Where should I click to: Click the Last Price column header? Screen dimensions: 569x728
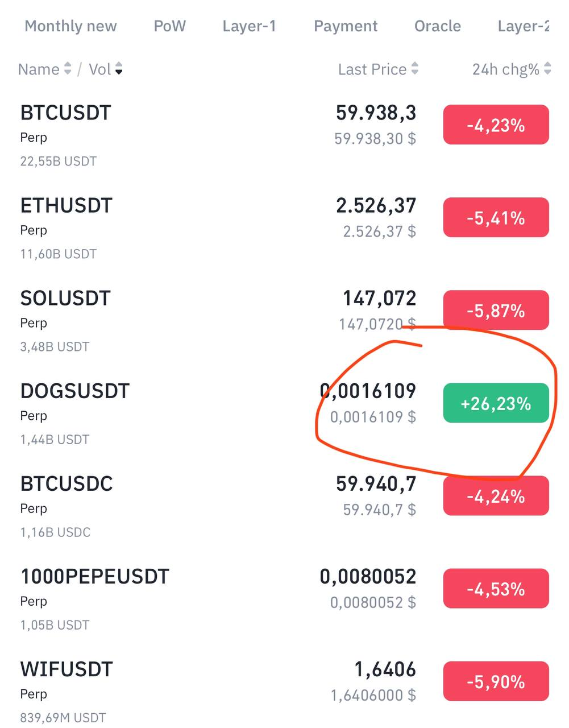[372, 69]
